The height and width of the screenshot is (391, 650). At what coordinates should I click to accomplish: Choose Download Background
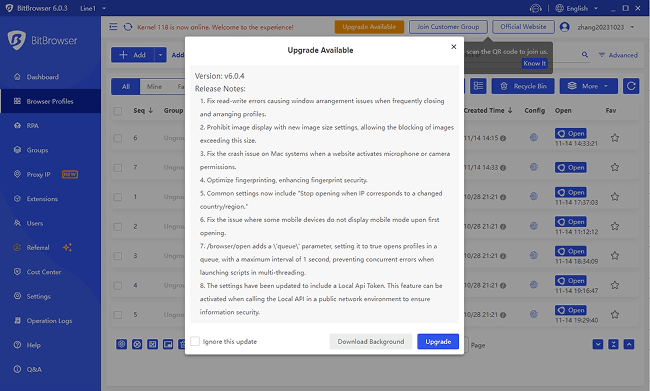pos(371,341)
